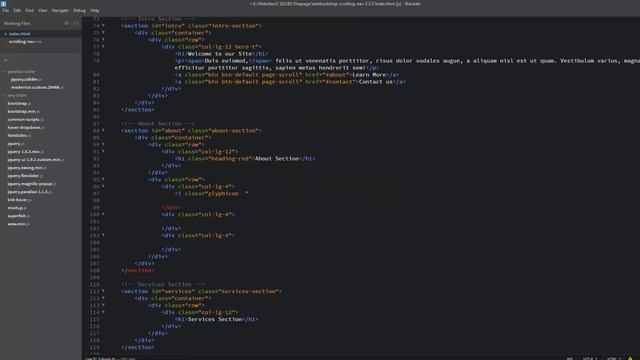Open the Debug menu
The image size is (640, 360).
(x=79, y=11)
